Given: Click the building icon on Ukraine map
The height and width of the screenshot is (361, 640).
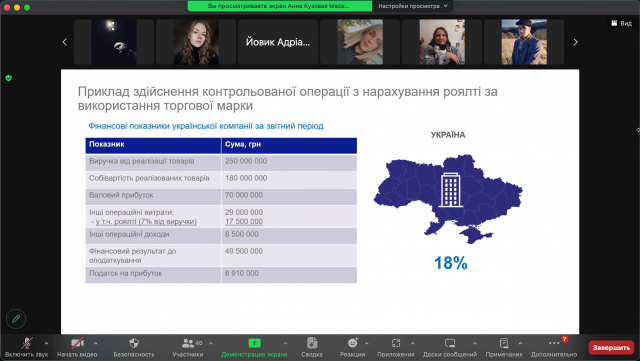Looking at the screenshot, I should 451,189.
